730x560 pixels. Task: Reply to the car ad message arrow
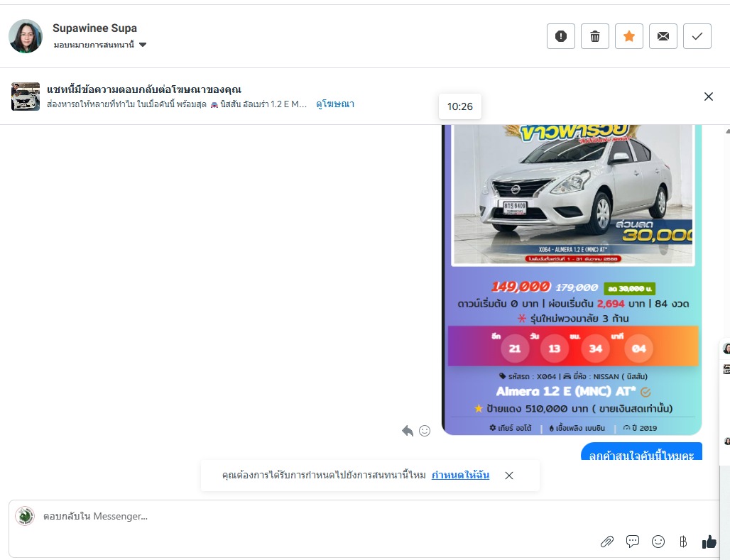tap(408, 431)
